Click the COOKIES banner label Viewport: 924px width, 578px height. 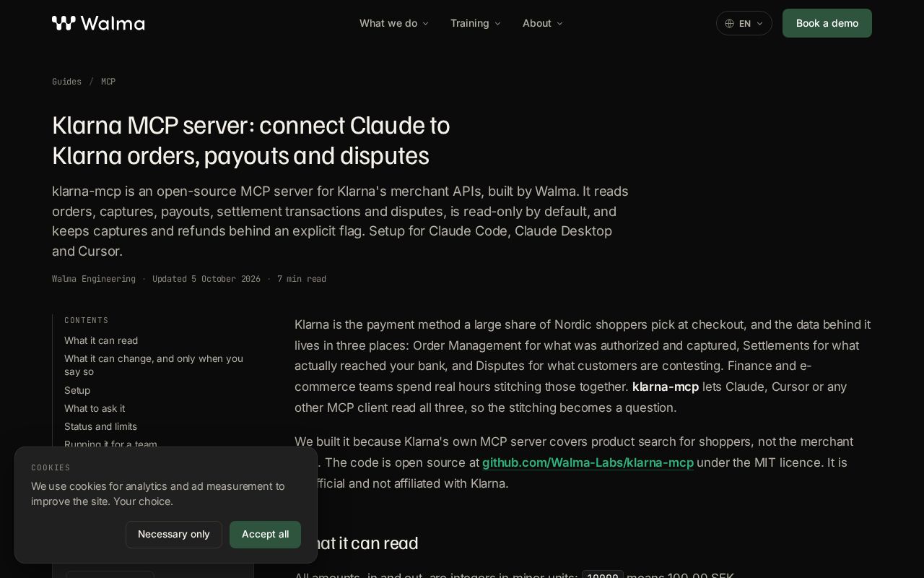[x=51, y=467]
